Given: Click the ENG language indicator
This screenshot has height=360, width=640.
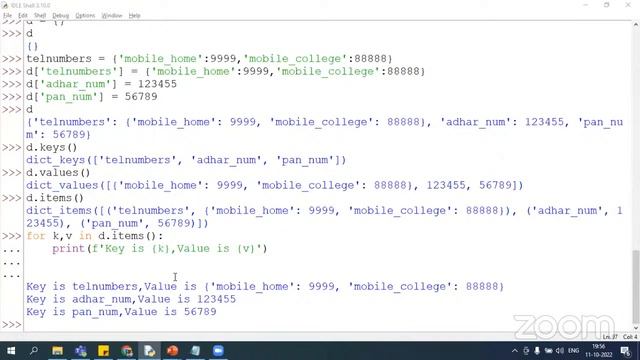Looking at the screenshot, I should pyautogui.click(x=573, y=351).
